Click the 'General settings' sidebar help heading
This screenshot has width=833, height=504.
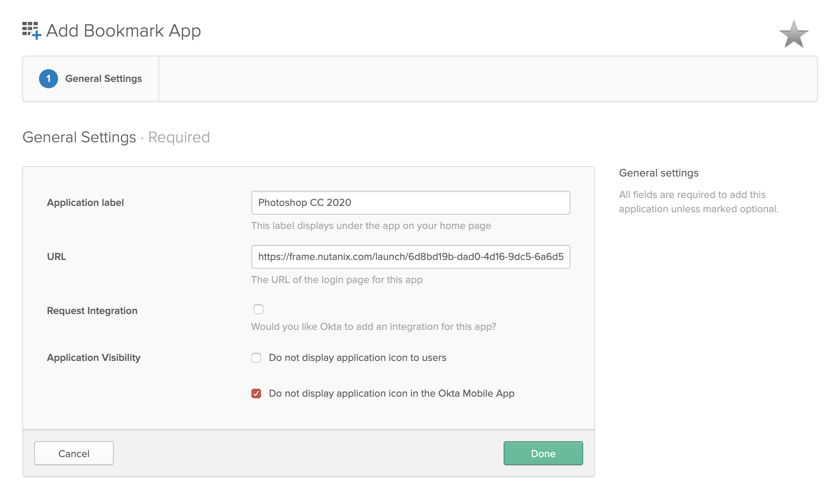click(x=658, y=173)
